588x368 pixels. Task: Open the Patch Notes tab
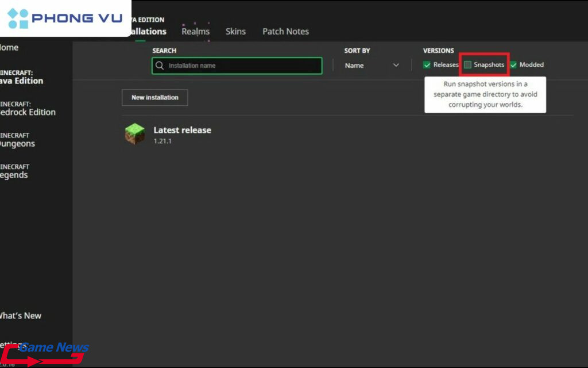pos(285,32)
